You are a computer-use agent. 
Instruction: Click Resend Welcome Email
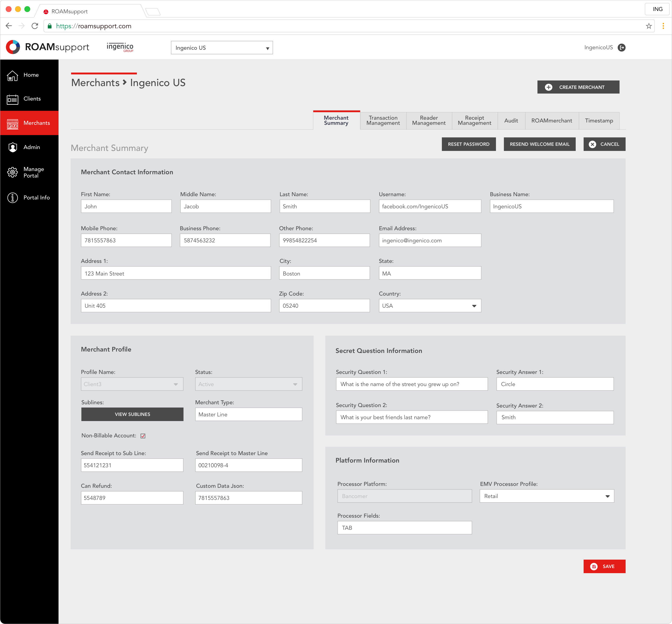(x=539, y=144)
